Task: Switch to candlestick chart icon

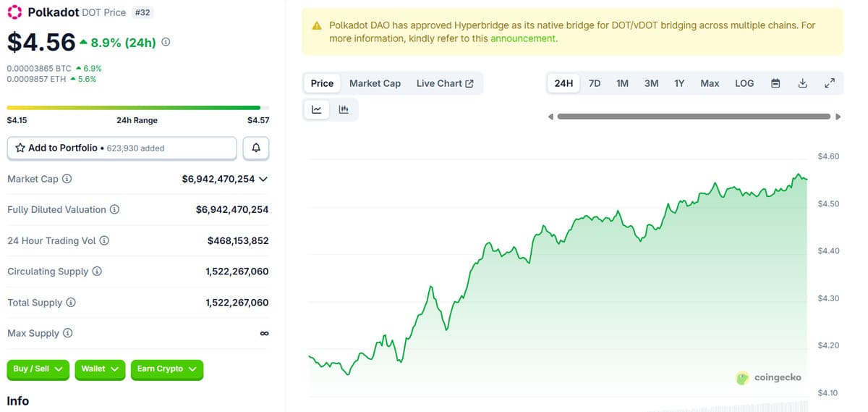Action: 344,109
